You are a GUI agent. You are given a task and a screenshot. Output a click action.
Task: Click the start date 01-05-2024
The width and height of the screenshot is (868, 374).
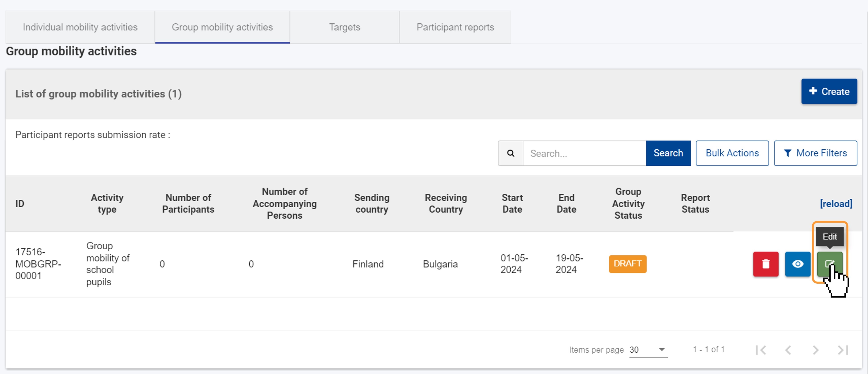coord(514,264)
